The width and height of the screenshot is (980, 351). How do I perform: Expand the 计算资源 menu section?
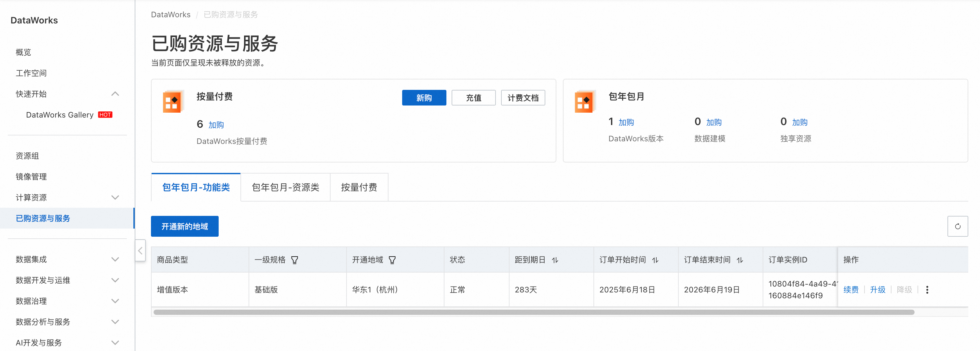(x=115, y=198)
